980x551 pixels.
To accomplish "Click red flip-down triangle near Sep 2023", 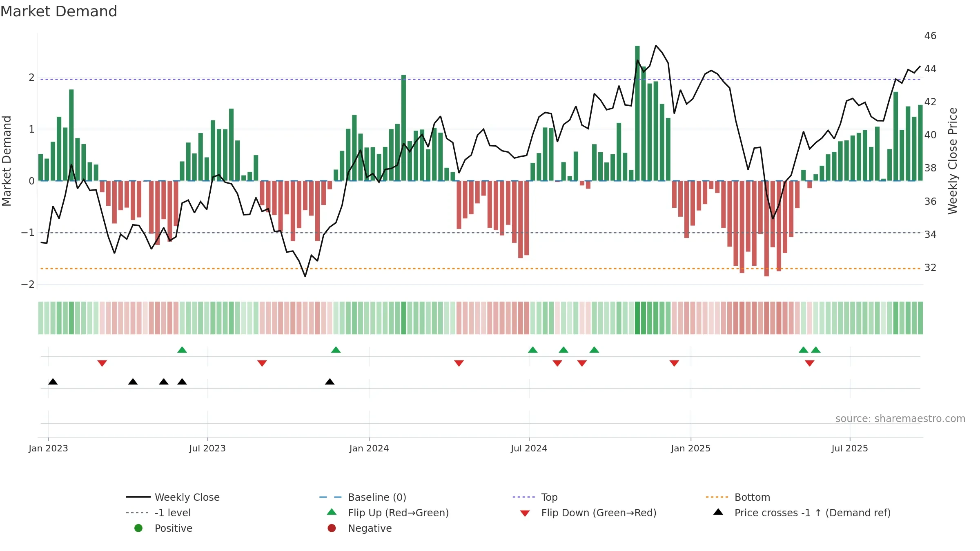I will 262,363.
